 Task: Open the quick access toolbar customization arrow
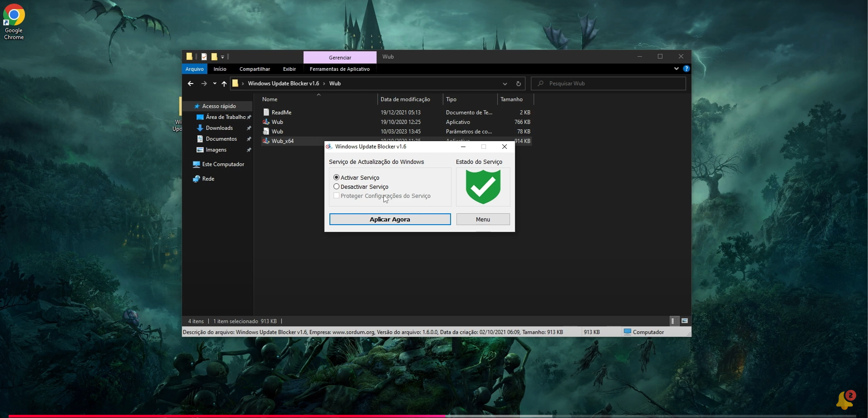coord(223,57)
